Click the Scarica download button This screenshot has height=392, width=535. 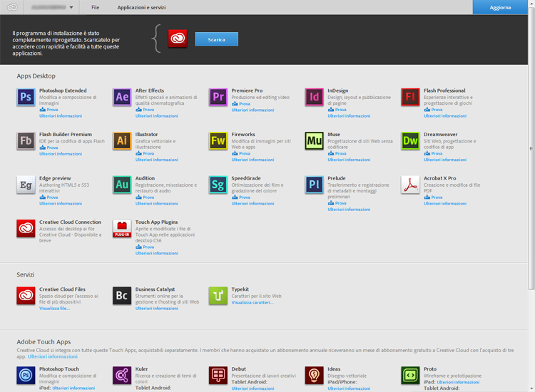click(217, 39)
